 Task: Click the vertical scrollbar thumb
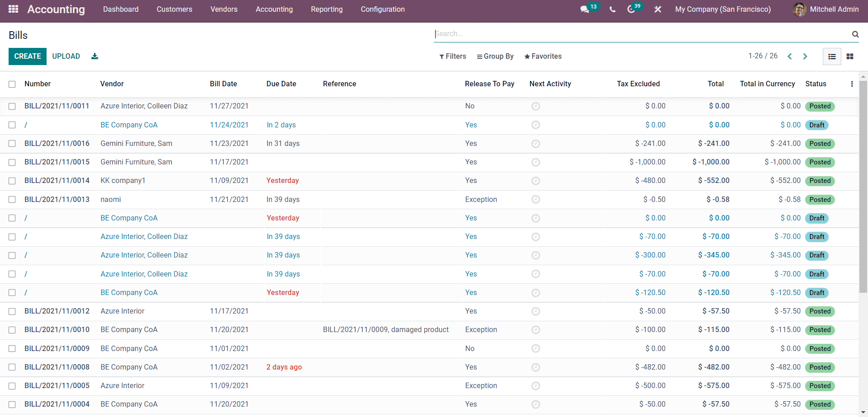click(x=863, y=187)
